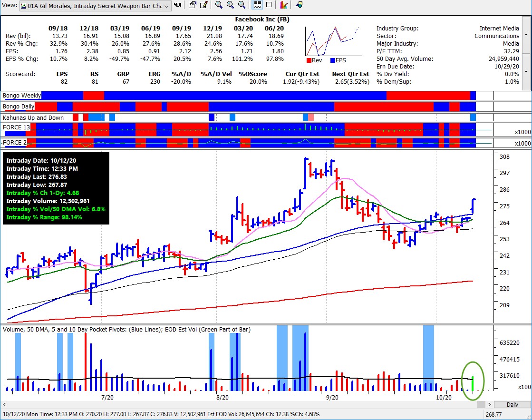Click the 03/20 EPS % Chg value 101.2%
Screen dimensions: 532x420
(x=242, y=59)
